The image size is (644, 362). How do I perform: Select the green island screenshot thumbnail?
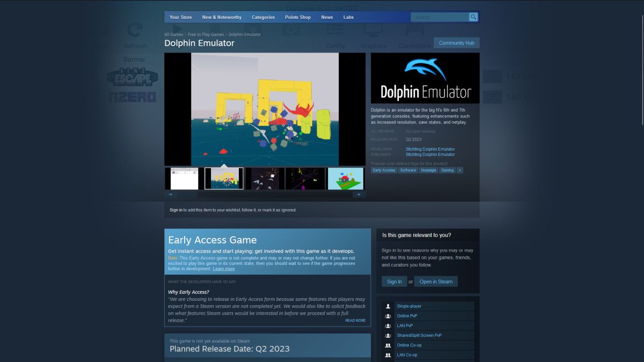pyautogui.click(x=346, y=179)
